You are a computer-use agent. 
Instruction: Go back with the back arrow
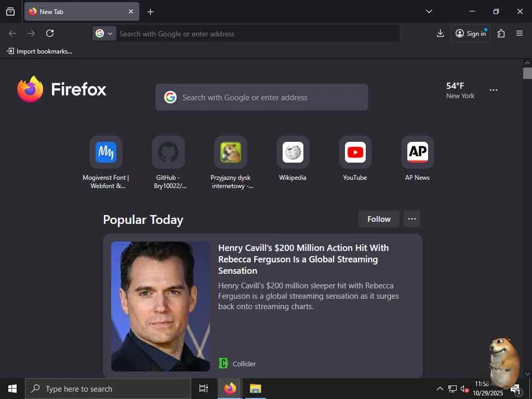coord(12,33)
